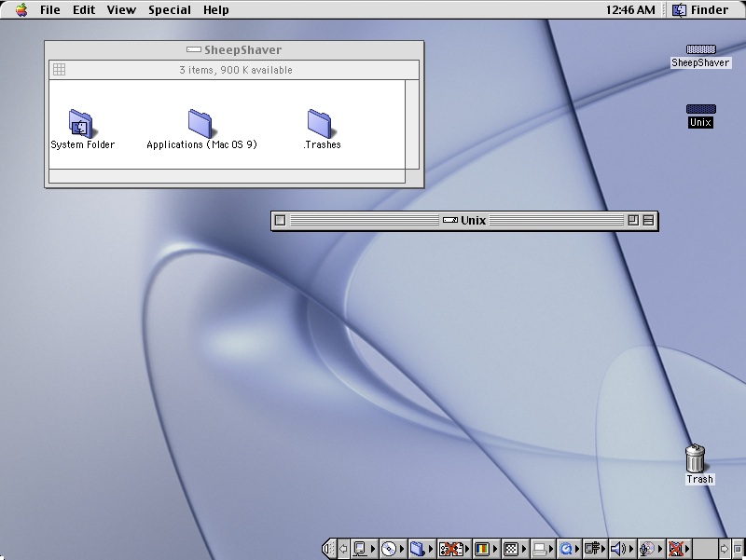Click the Trash icon on the desktop
The height and width of the screenshot is (560, 746).
pyautogui.click(x=696, y=458)
